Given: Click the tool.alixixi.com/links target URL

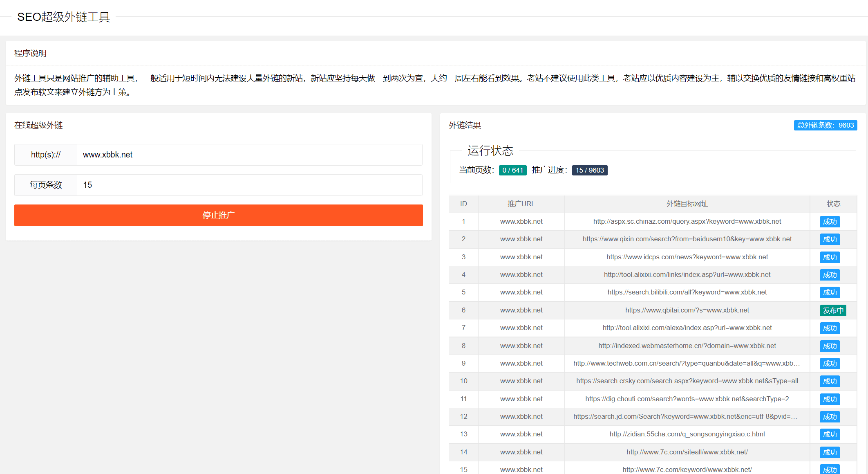Looking at the screenshot, I should [x=687, y=274].
